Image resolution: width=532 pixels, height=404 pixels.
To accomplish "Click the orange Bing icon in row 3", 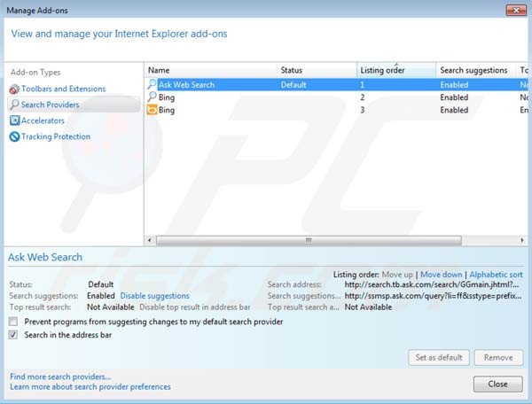I will [152, 110].
